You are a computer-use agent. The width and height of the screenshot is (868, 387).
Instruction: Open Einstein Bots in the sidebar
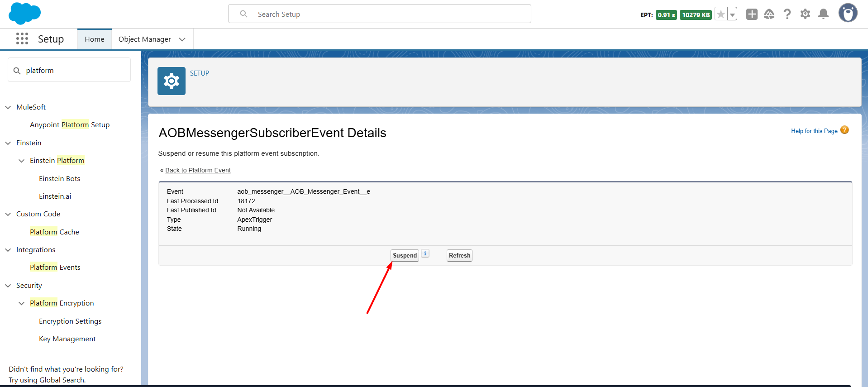(x=59, y=179)
